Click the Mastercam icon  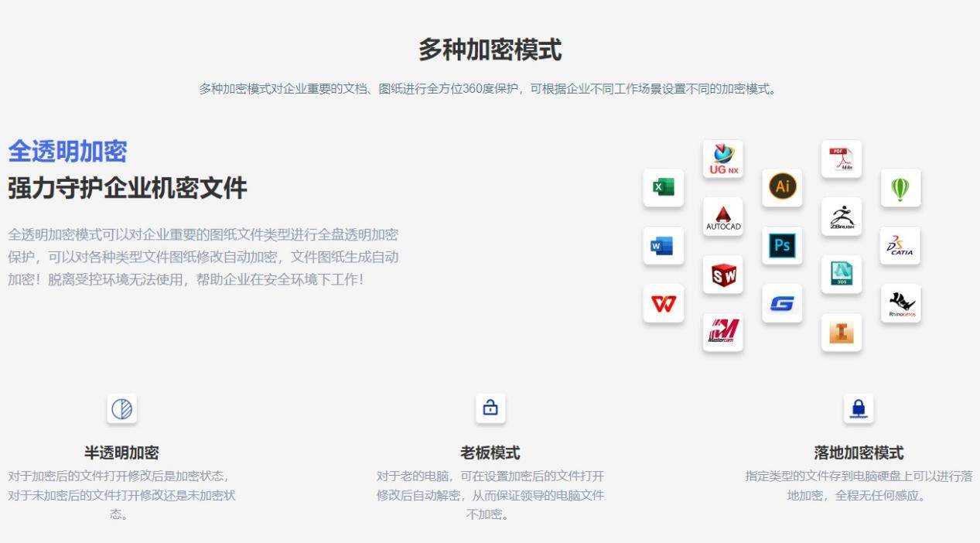pos(722,333)
